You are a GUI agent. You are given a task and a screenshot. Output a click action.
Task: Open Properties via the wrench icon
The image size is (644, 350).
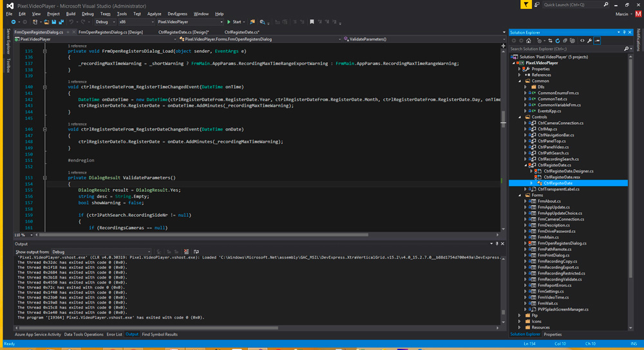(590, 41)
